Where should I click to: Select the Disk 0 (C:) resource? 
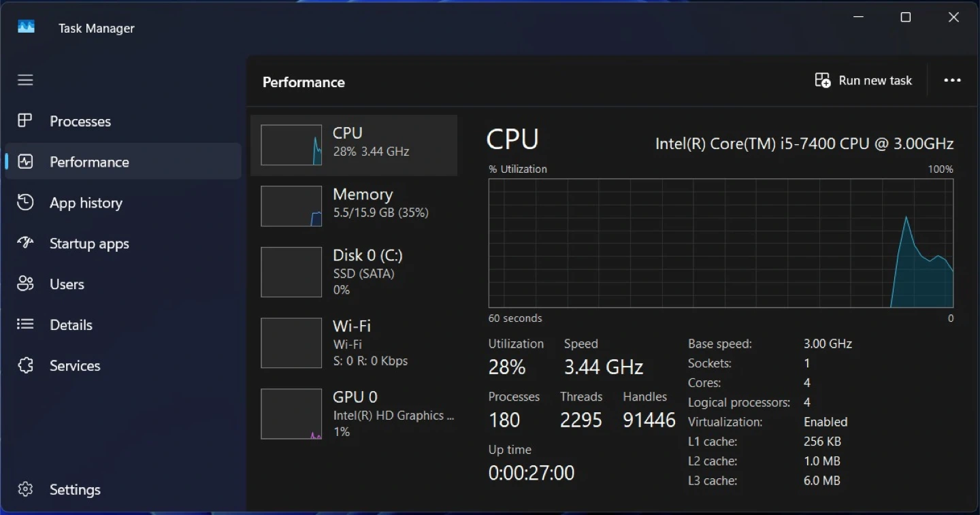tap(354, 272)
